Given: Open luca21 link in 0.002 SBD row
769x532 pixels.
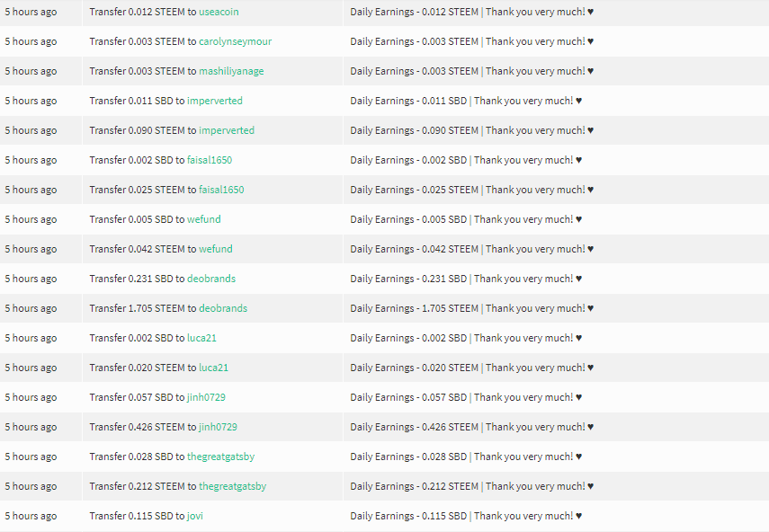Looking at the screenshot, I should (x=201, y=338).
